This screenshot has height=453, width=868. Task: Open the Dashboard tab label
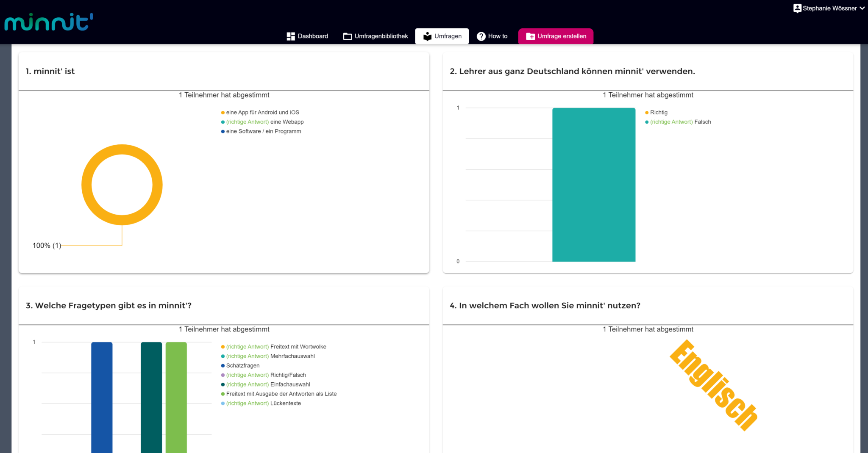click(x=313, y=36)
